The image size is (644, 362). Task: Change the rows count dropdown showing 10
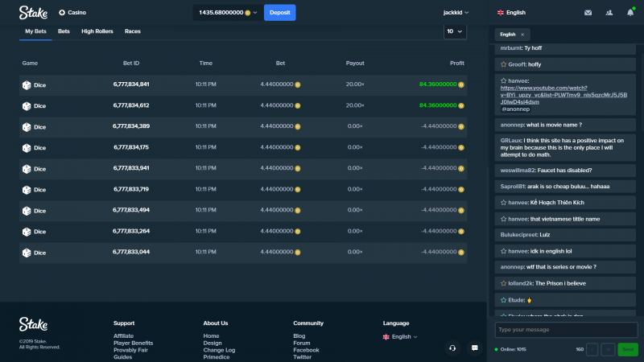(x=455, y=31)
